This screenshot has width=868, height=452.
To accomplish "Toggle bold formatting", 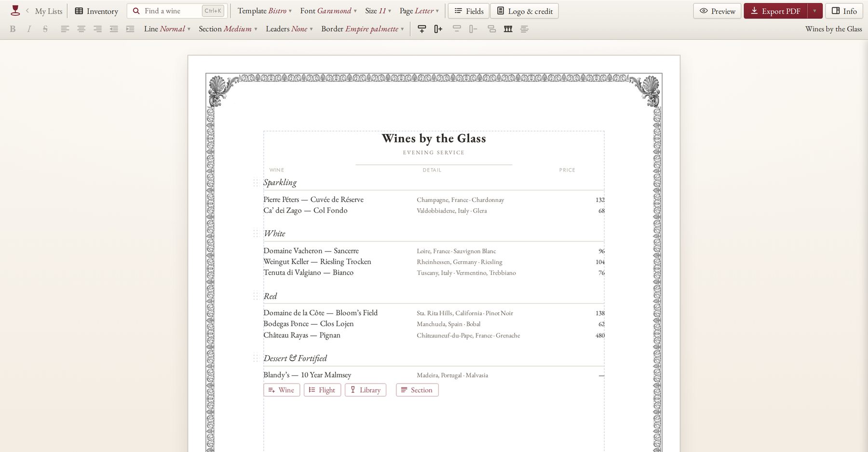I will pyautogui.click(x=13, y=29).
